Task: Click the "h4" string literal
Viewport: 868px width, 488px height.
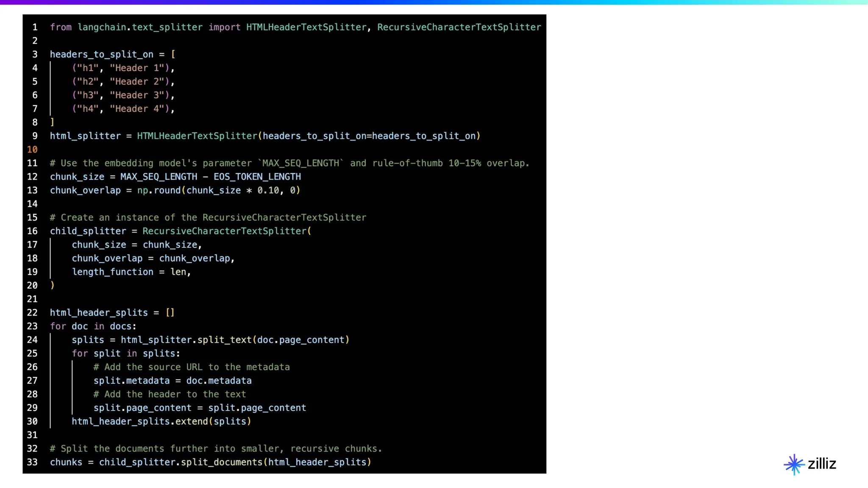Action: pos(88,109)
